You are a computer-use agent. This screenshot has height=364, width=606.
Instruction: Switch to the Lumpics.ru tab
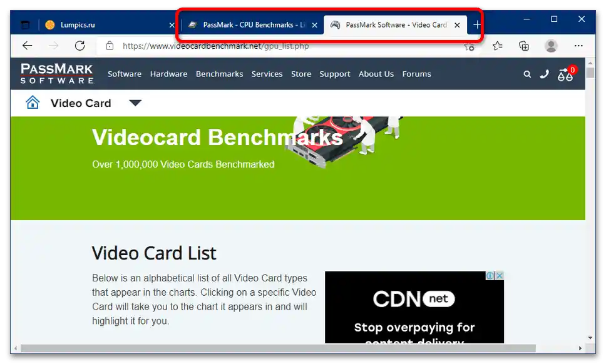pyautogui.click(x=109, y=25)
